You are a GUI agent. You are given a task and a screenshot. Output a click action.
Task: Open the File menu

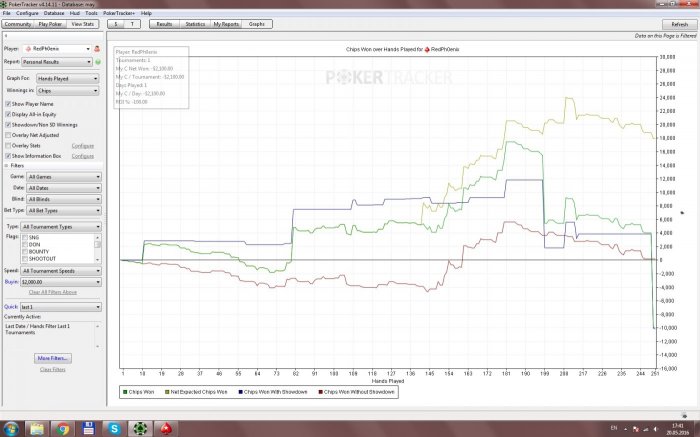pyautogui.click(x=6, y=13)
